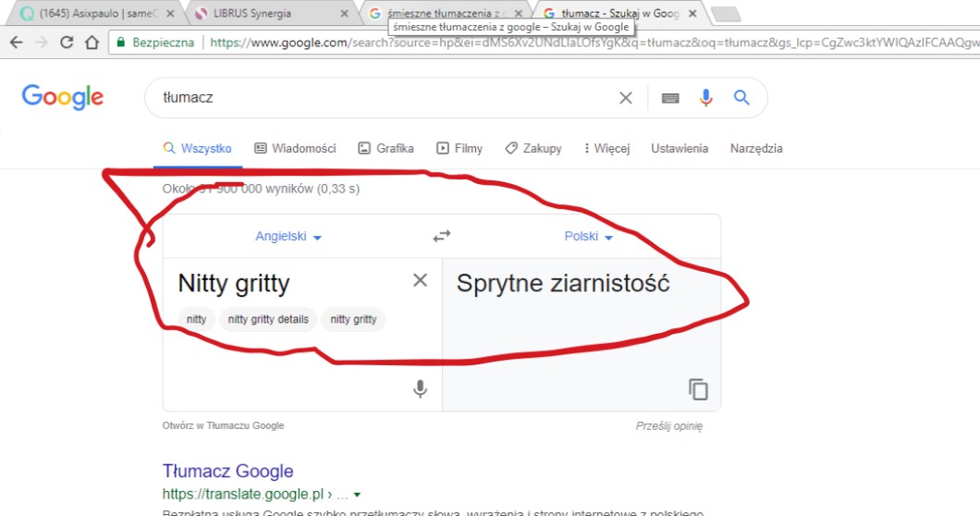Swap translation languages
The width and height of the screenshot is (980, 516).
point(442,237)
